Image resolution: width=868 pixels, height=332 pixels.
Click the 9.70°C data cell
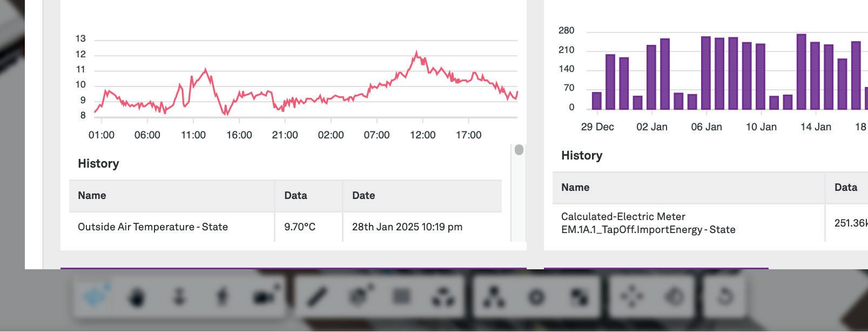300,227
